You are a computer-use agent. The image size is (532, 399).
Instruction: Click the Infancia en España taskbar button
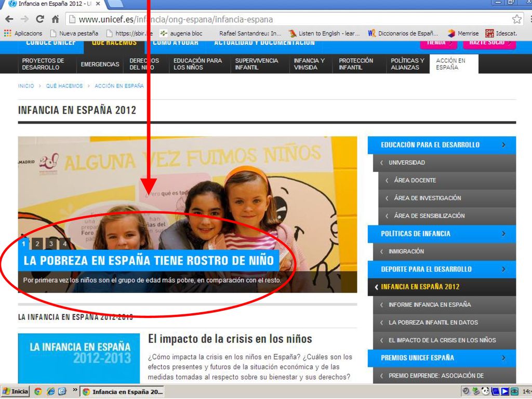point(123,392)
